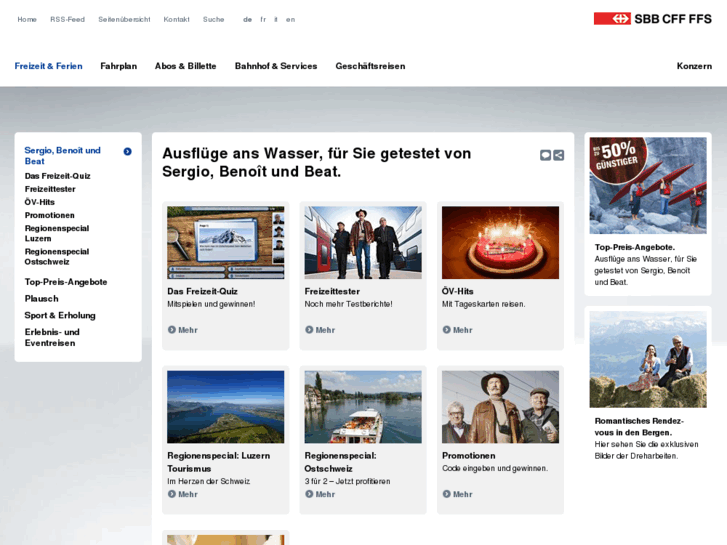
Task: Click the text '3 für 2 – Jetzt profitieren'
Action: pyautogui.click(x=347, y=481)
